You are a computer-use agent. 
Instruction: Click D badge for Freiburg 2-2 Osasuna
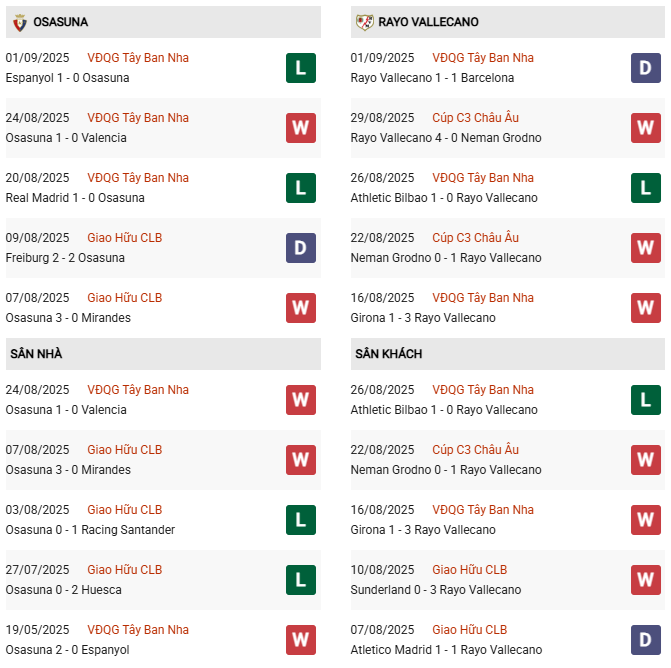(301, 248)
